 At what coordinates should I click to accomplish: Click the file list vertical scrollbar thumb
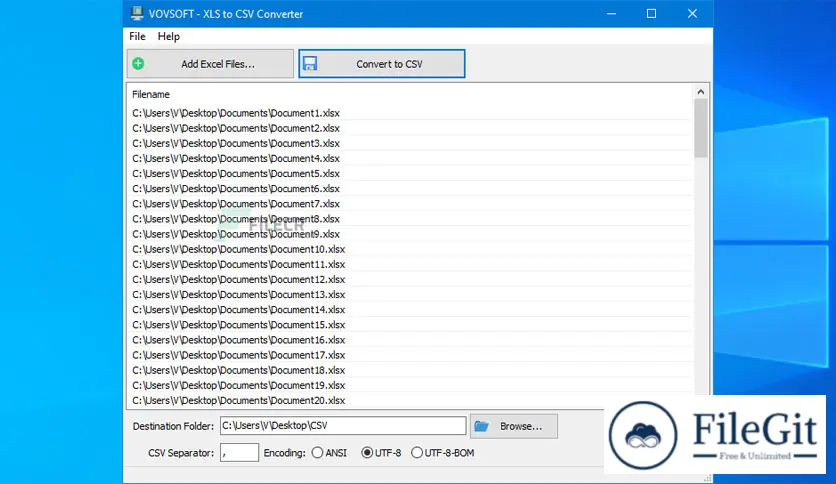[x=701, y=128]
